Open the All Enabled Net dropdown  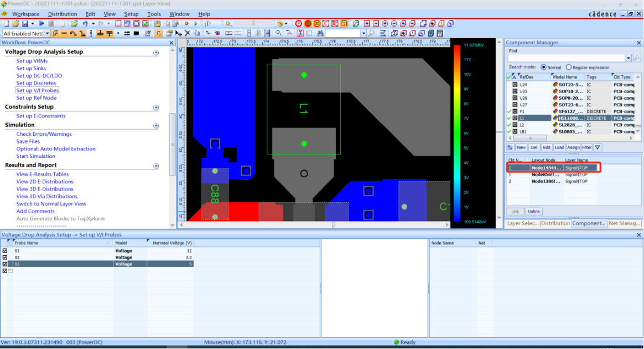coord(47,33)
